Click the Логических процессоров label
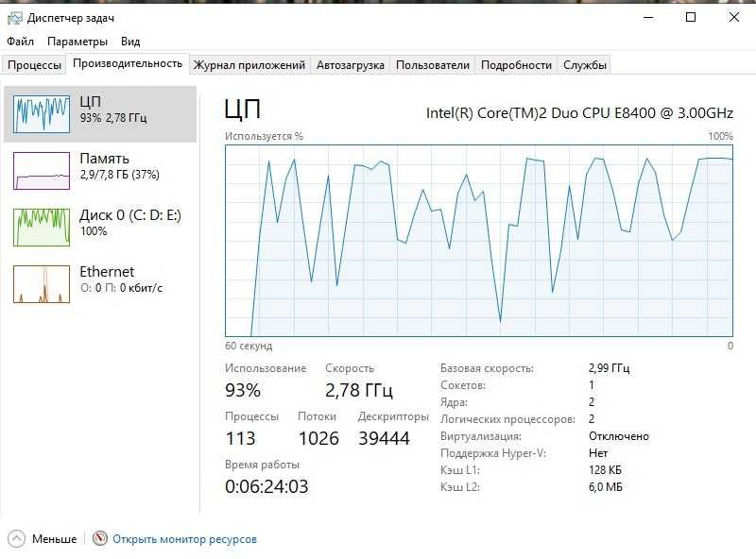The image size is (756, 559). click(x=507, y=419)
